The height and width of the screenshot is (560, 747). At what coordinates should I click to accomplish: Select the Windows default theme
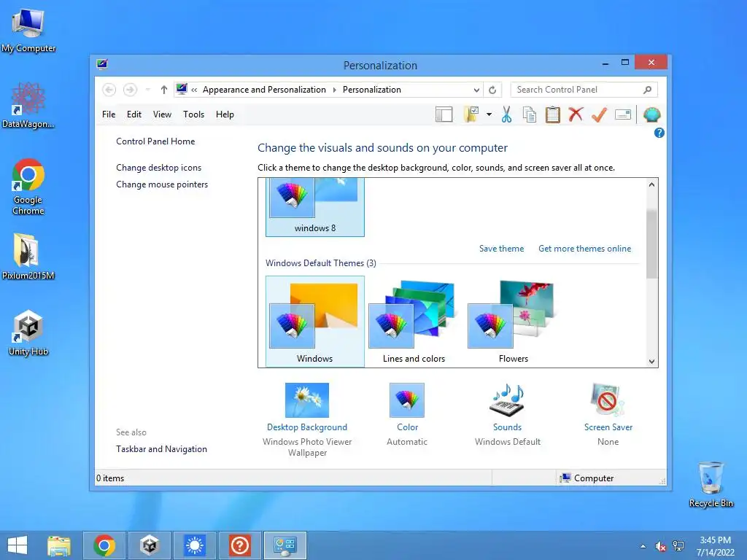click(315, 322)
